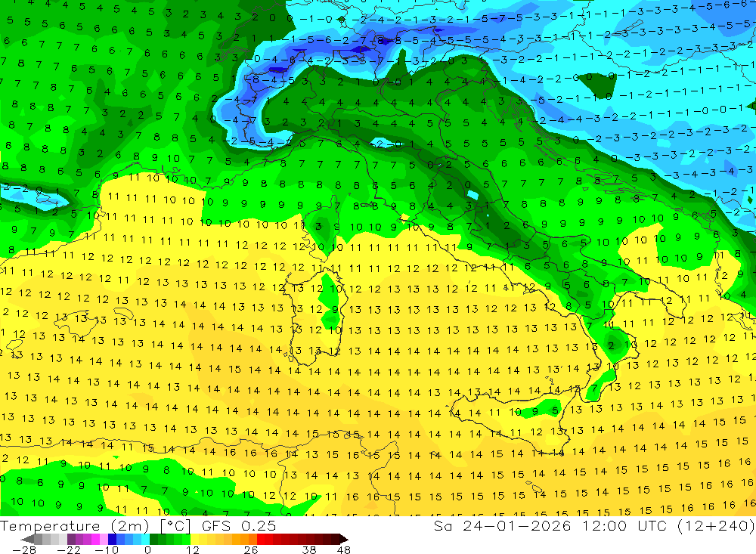Click the '38' legend value
Viewport: 756px width, 554px height.
(309, 549)
